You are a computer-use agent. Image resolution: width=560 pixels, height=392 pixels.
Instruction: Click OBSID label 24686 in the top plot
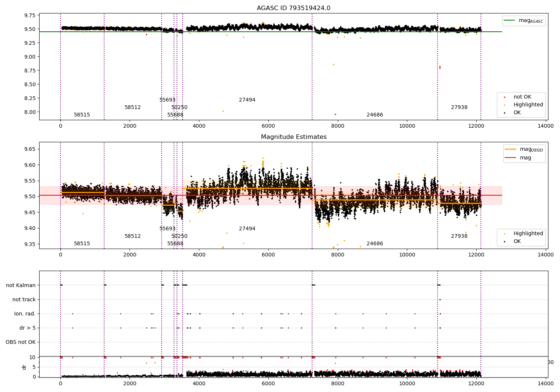(x=375, y=115)
